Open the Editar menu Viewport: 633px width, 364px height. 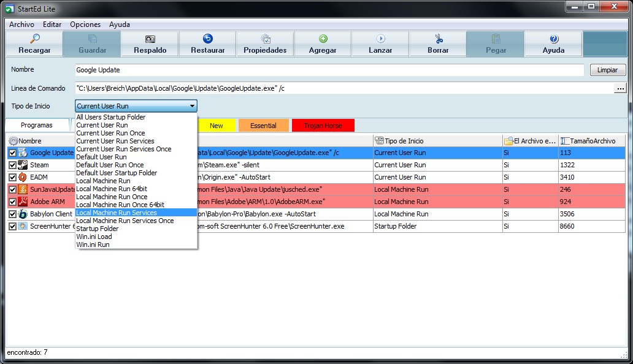coord(52,25)
